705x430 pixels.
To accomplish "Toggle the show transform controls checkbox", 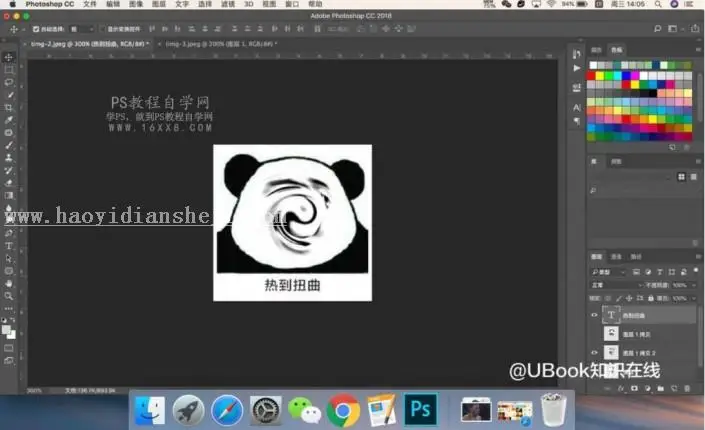I will 103,29.
